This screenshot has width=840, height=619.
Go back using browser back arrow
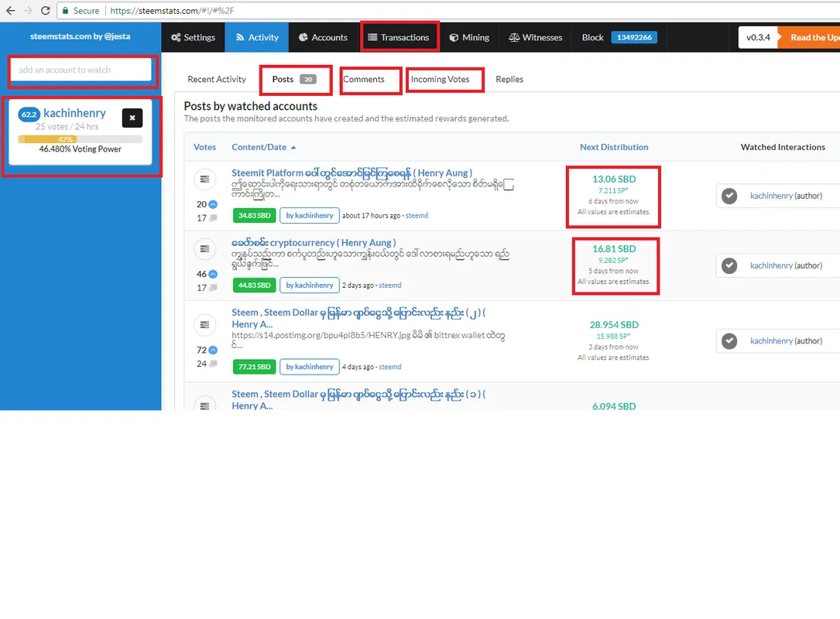coord(10,11)
